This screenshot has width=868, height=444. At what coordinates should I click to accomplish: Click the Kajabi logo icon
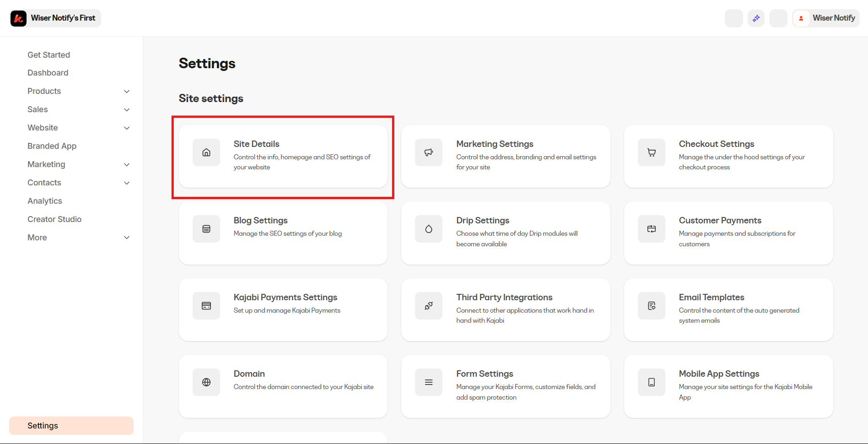[x=19, y=18]
